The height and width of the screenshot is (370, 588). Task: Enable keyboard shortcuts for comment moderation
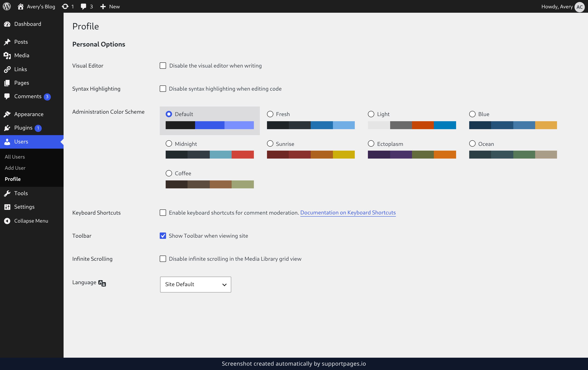pyautogui.click(x=163, y=213)
